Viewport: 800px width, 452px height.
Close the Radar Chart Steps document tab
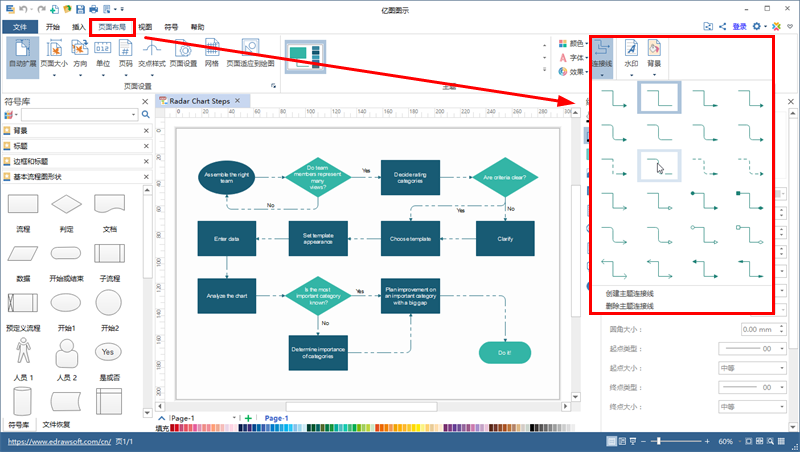[x=237, y=101]
